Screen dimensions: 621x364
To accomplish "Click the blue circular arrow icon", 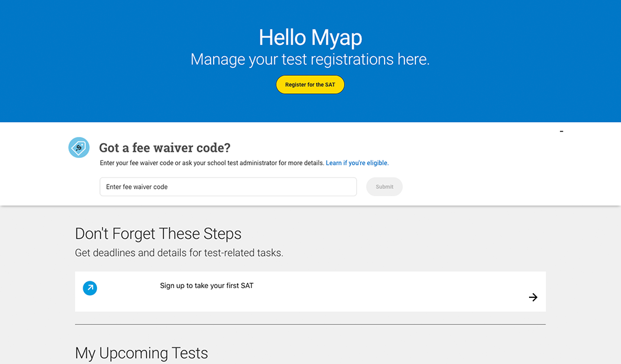I will click(90, 288).
